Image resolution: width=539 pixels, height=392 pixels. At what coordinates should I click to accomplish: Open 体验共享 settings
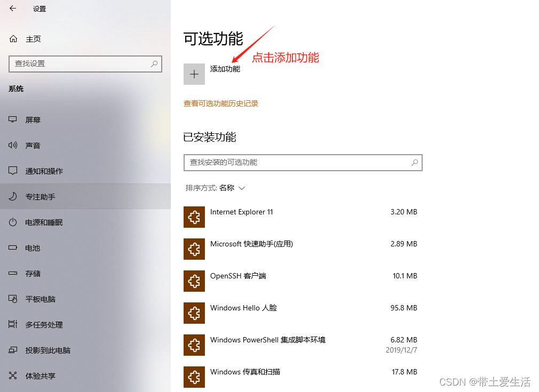[x=85, y=375]
